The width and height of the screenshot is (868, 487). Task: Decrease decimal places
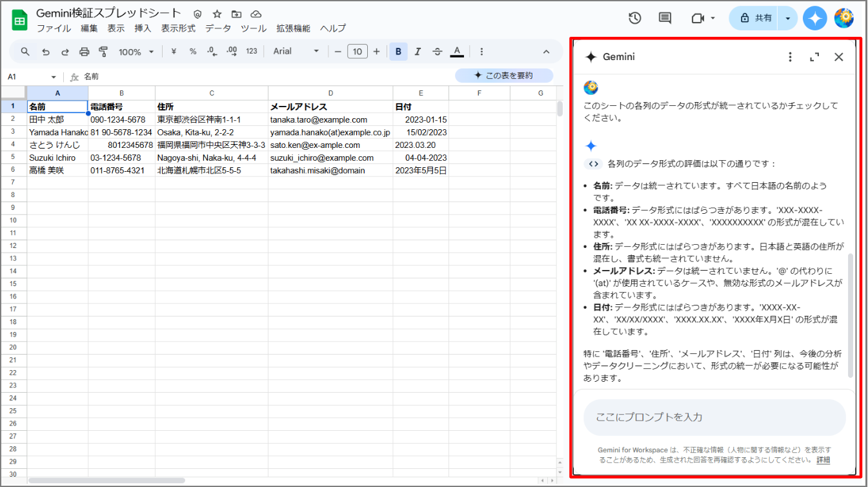[x=212, y=52]
